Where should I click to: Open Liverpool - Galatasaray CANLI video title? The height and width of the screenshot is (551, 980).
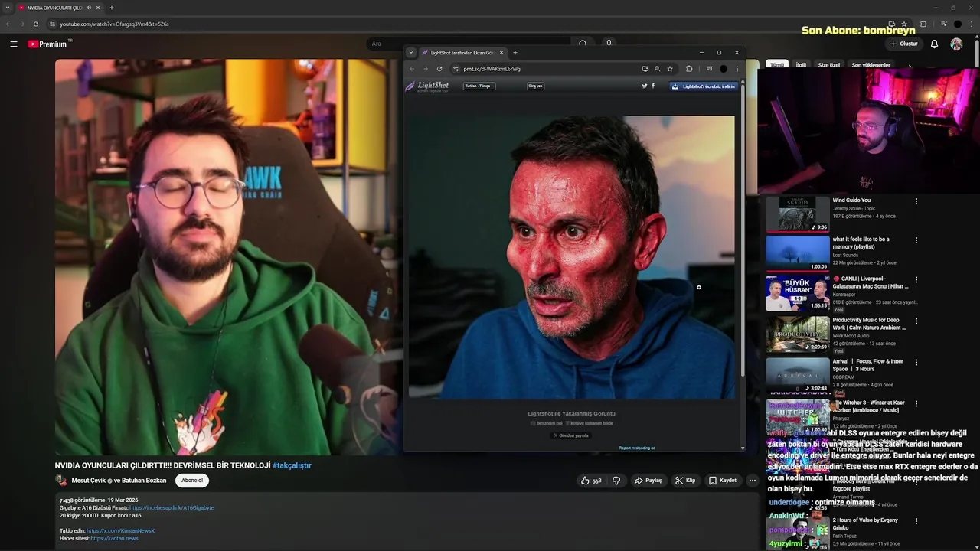(871, 282)
